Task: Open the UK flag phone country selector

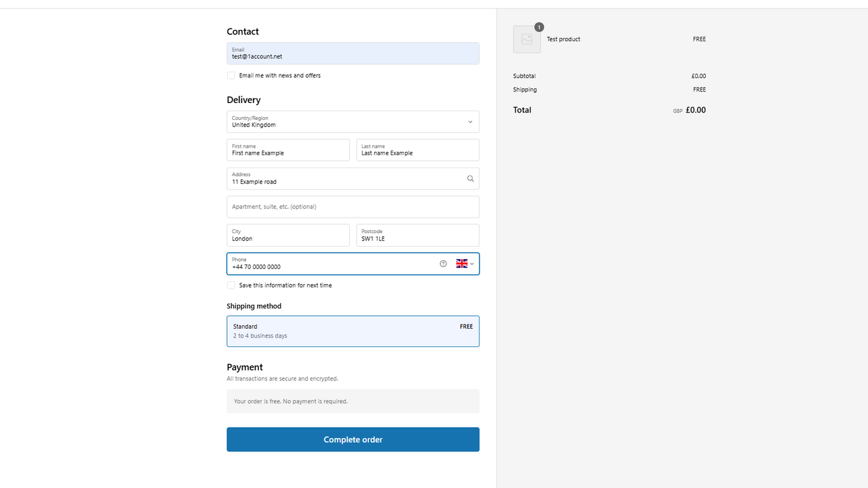Action: [465, 264]
